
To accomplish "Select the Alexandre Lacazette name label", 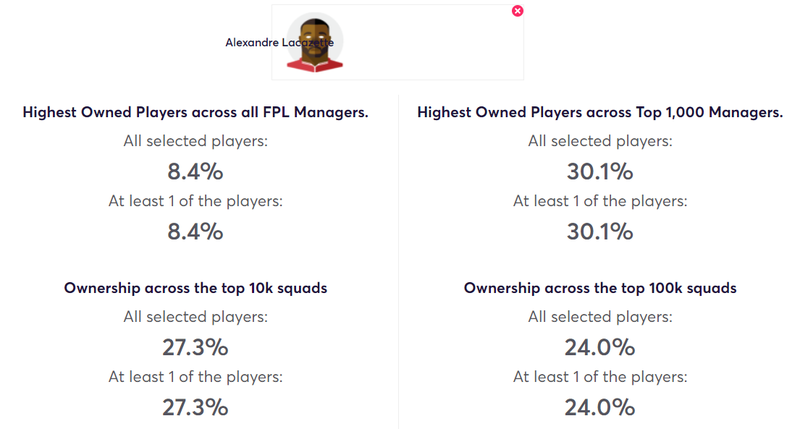I will pyautogui.click(x=280, y=42).
